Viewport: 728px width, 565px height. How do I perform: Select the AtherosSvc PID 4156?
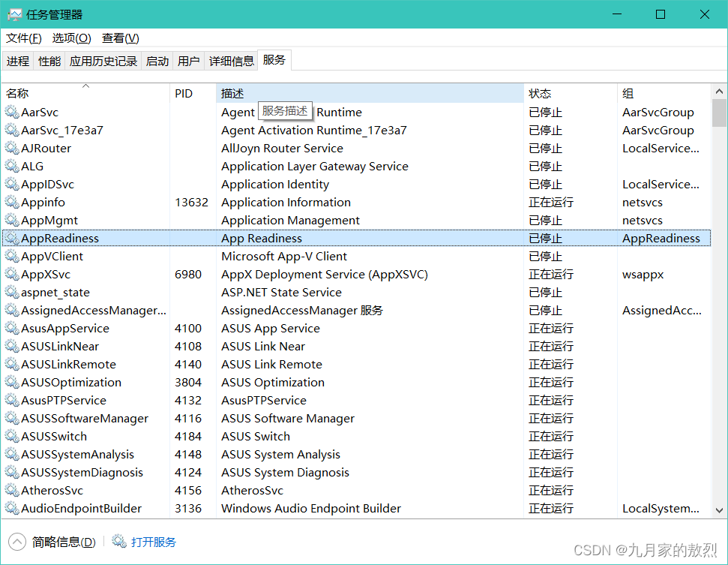coord(188,491)
